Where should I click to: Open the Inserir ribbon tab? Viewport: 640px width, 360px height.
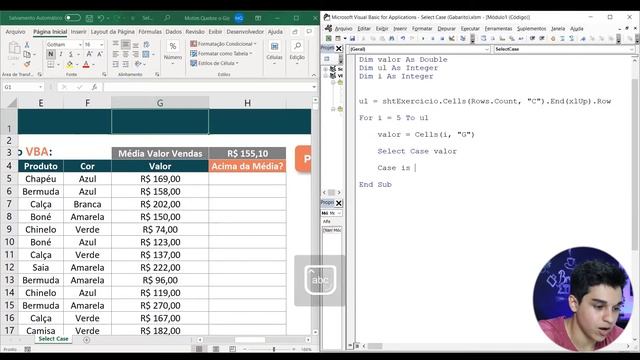(78, 32)
